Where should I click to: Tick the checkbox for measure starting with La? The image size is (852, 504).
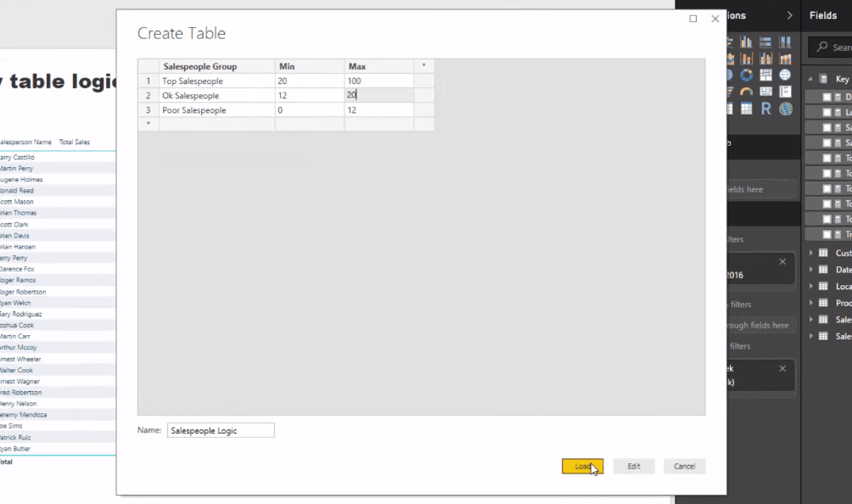pos(827,112)
